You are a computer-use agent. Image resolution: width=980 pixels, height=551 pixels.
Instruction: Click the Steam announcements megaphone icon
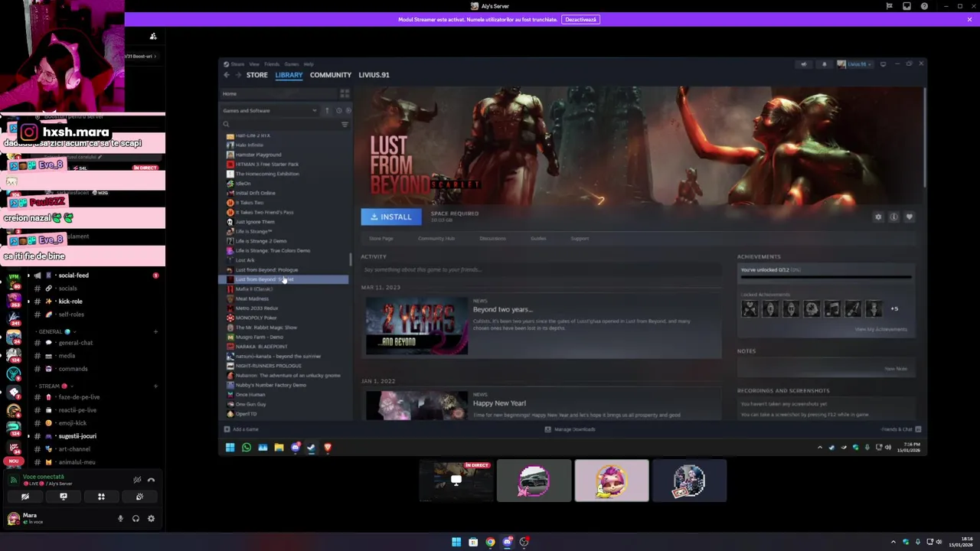point(803,64)
